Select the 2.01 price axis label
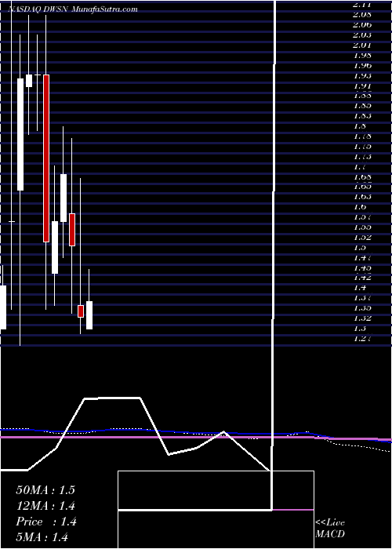 click(x=362, y=45)
